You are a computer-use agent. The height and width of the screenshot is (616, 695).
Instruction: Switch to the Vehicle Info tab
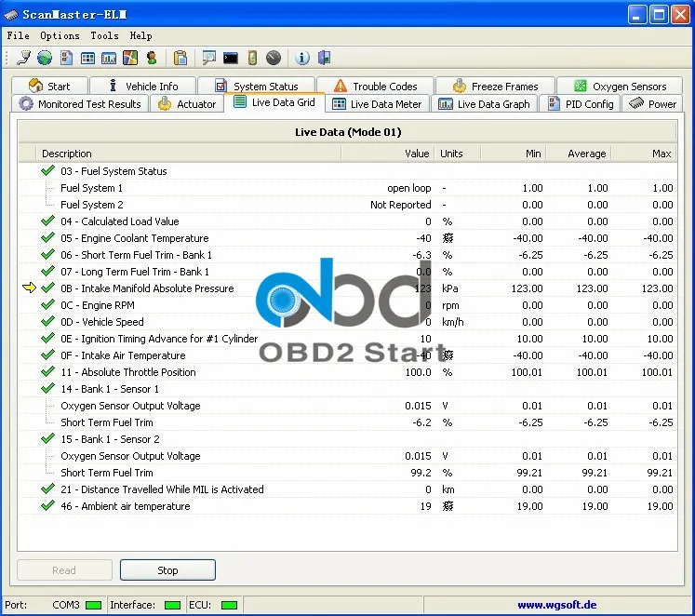click(x=143, y=86)
